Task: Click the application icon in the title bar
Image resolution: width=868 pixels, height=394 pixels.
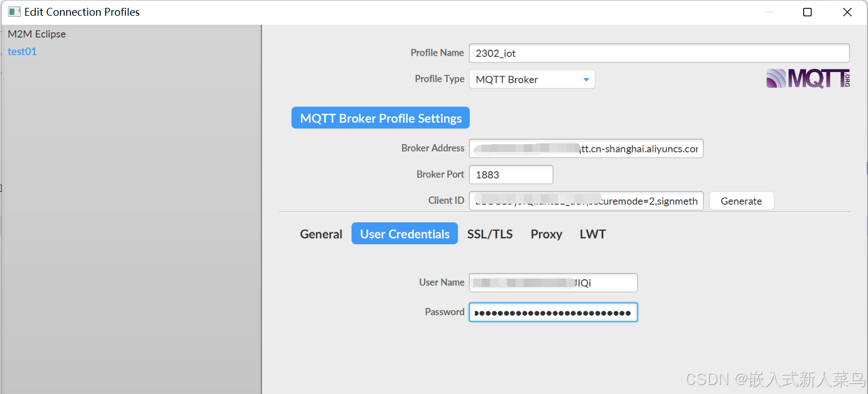Action: tap(14, 11)
